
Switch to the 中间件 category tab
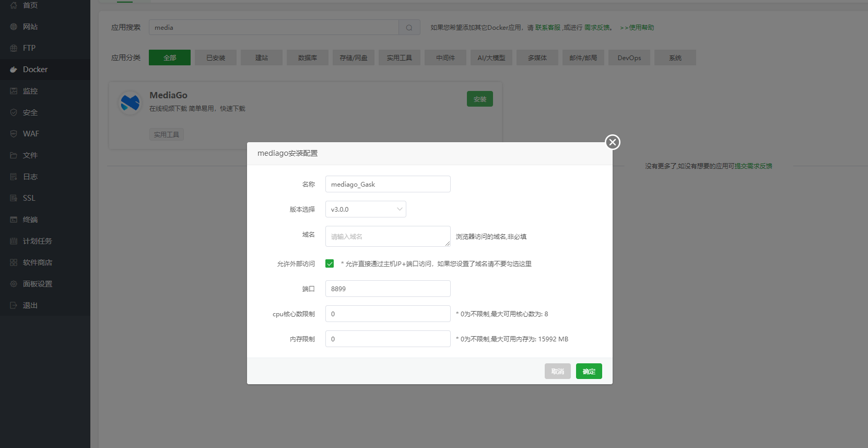click(445, 58)
